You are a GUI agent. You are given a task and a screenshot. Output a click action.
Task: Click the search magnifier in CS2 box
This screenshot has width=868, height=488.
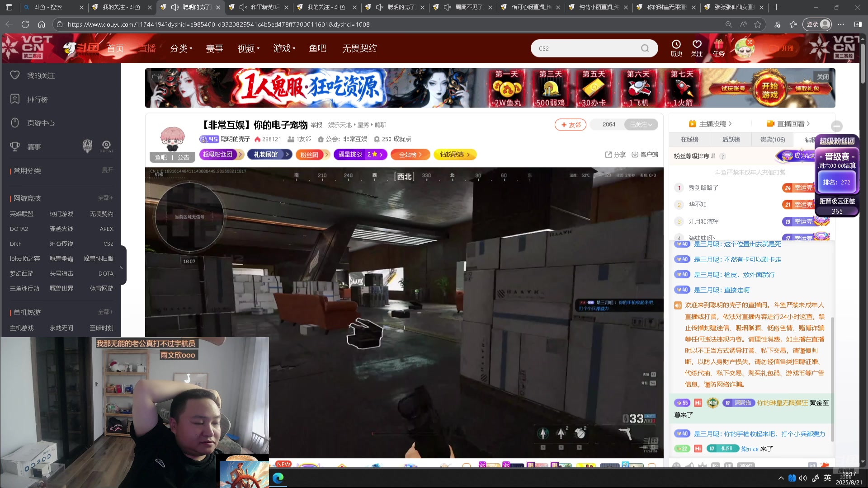[x=645, y=48]
